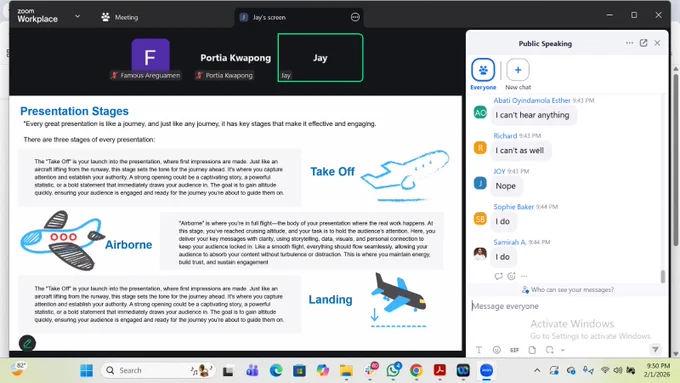Select Sophie Baker's 'I do' message
Image resolution: width=680 pixels, height=383 pixels.
click(503, 222)
